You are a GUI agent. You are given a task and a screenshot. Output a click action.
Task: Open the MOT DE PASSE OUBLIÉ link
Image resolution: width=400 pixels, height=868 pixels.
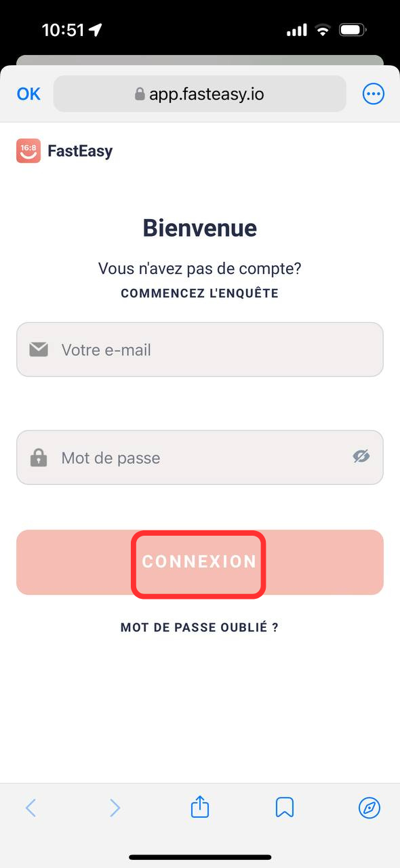tap(199, 627)
